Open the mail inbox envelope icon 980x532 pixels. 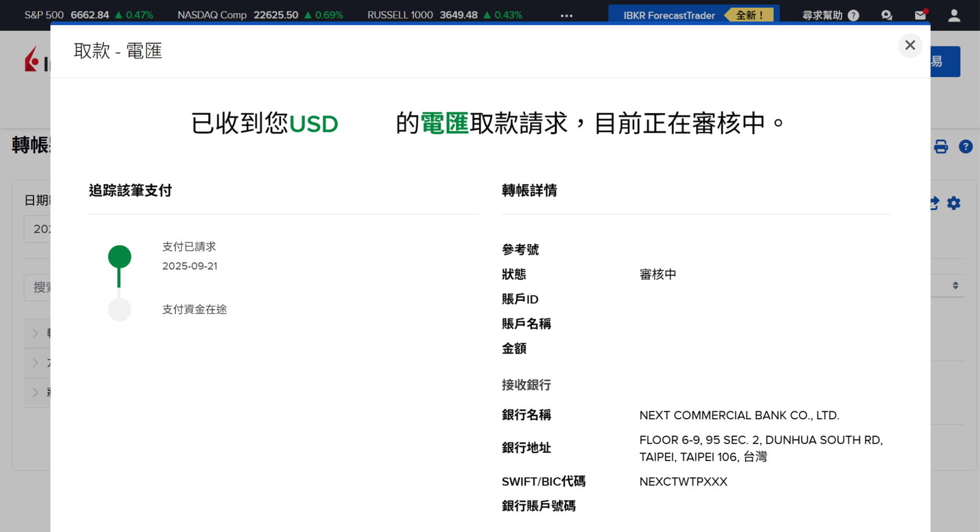[x=920, y=15]
